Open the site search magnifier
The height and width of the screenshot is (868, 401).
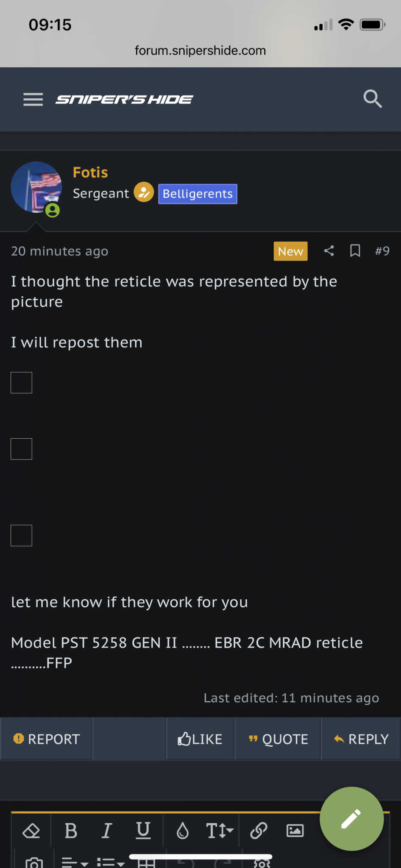pos(373,99)
